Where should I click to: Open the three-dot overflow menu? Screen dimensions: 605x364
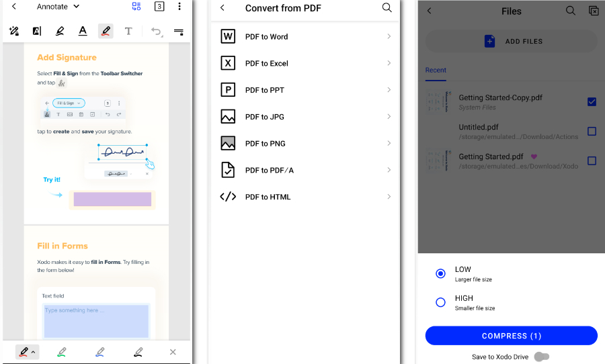coord(179,7)
